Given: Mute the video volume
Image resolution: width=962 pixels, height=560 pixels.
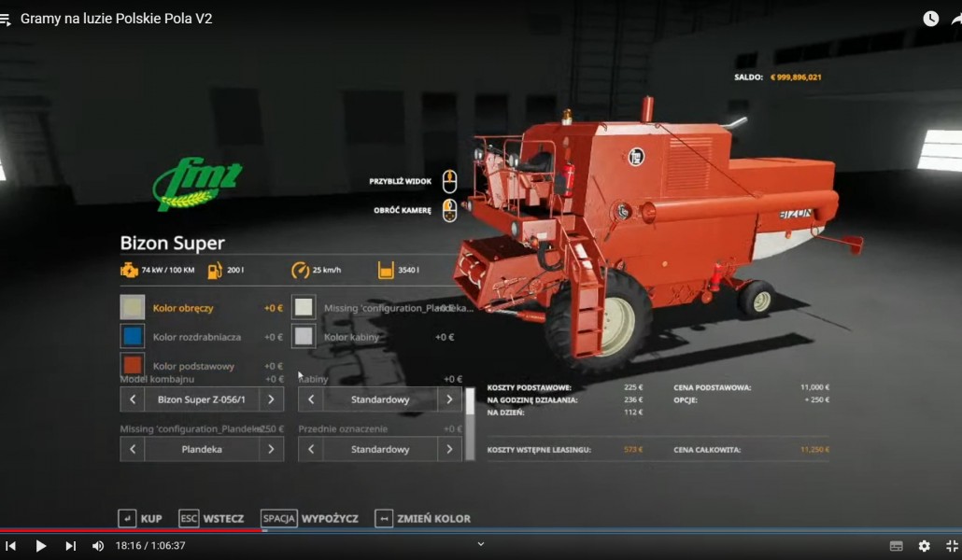Looking at the screenshot, I should [98, 546].
